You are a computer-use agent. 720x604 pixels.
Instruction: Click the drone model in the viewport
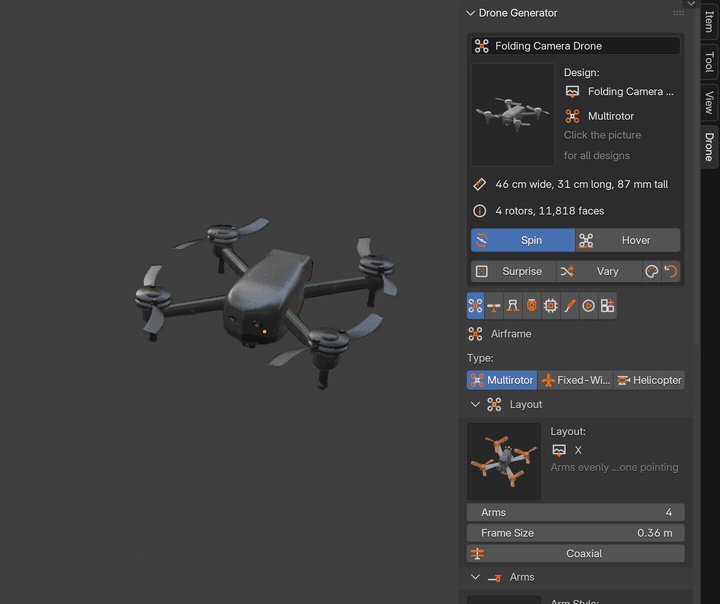click(x=266, y=301)
